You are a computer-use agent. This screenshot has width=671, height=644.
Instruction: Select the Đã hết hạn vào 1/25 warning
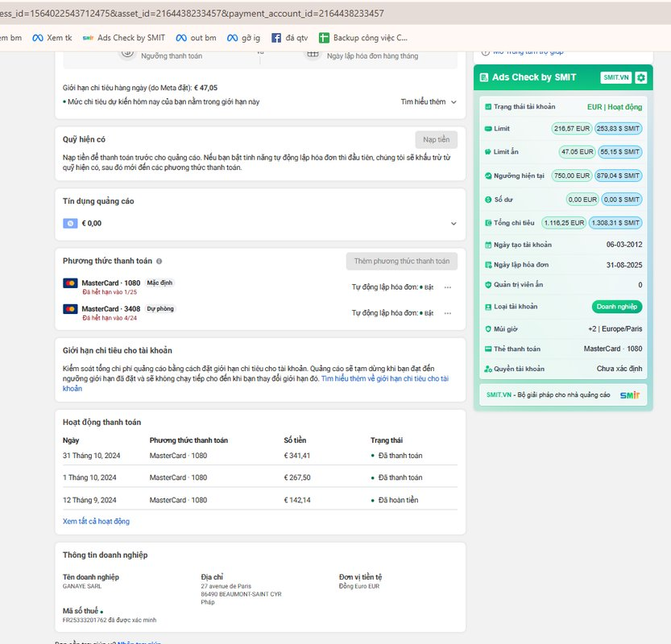click(110, 292)
